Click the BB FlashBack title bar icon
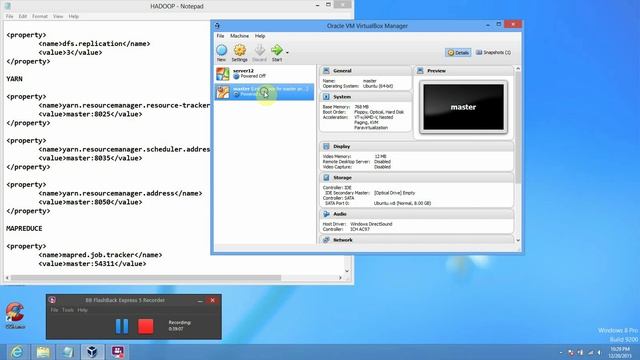640x360 pixels. coord(52,300)
